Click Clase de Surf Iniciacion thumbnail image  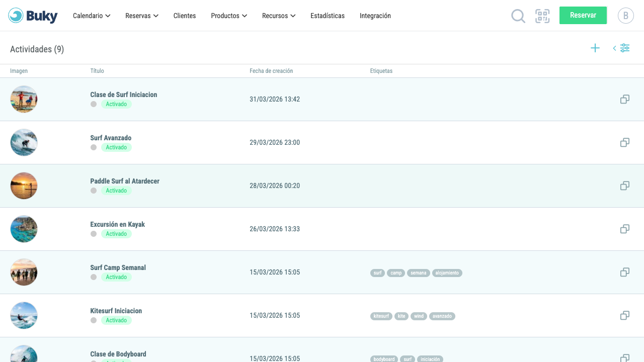[x=24, y=99]
